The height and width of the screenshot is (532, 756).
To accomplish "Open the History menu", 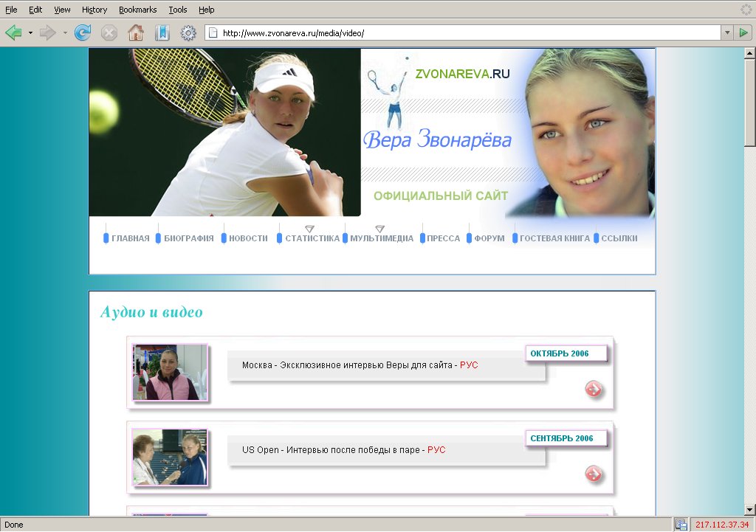I will click(94, 10).
